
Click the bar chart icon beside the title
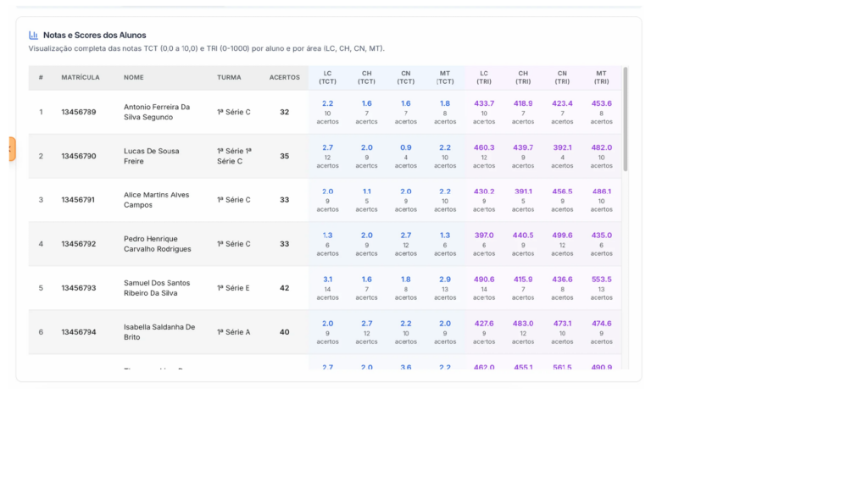[x=33, y=36]
